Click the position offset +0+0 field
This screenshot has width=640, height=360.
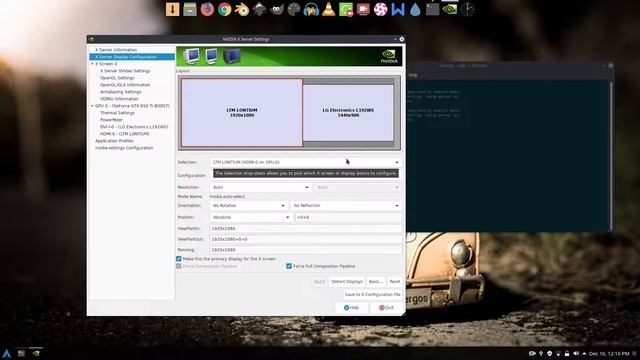348,217
